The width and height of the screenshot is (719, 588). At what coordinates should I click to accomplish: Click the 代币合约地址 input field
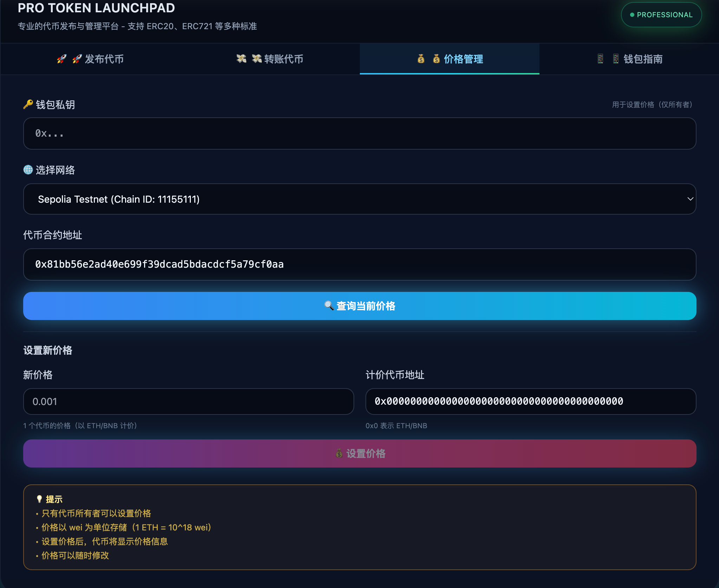point(359,264)
